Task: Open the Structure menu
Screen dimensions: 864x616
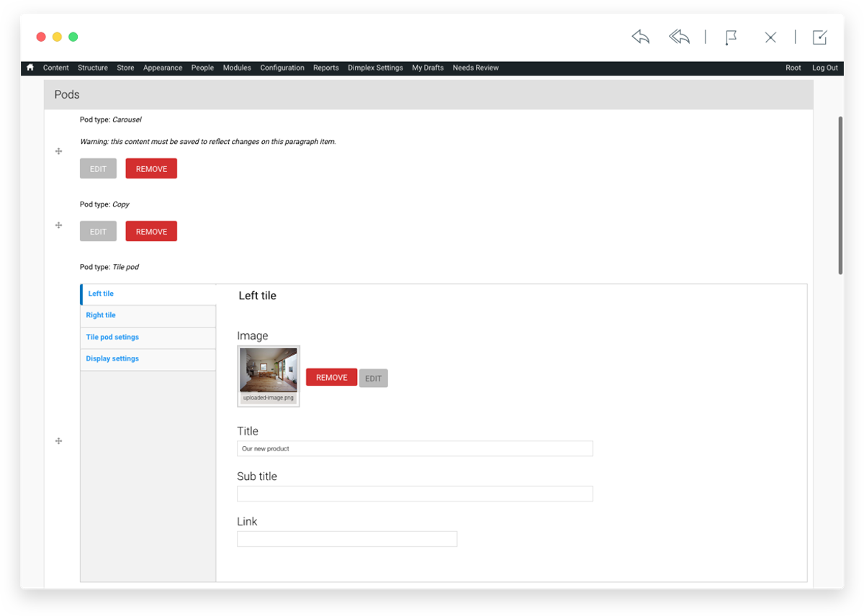Action: point(93,68)
